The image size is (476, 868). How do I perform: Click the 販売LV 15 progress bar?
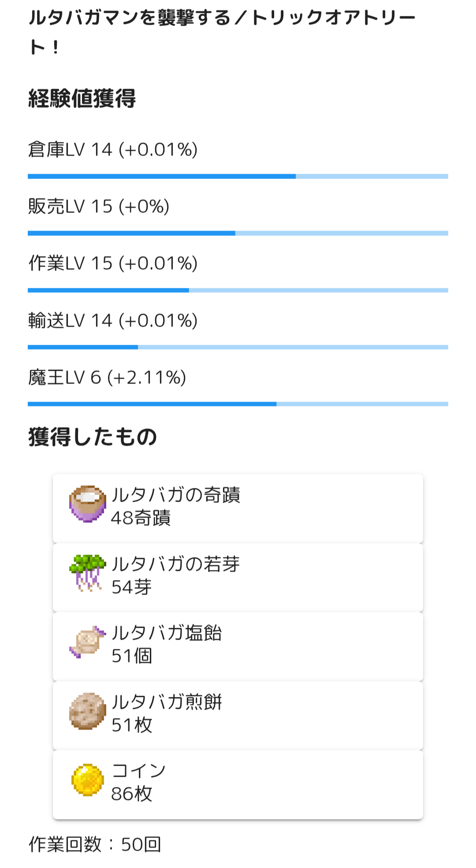(238, 233)
